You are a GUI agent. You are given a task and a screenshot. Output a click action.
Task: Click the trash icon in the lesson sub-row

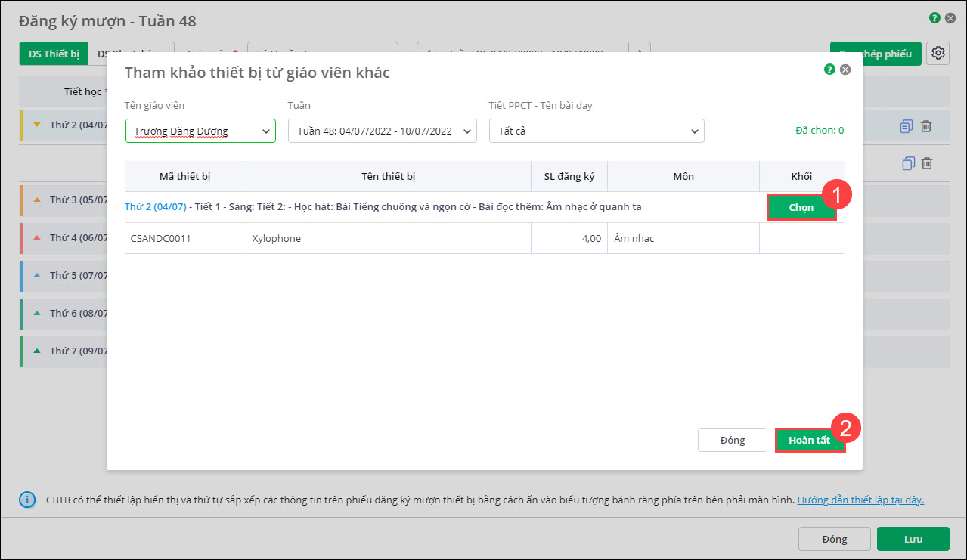927,162
